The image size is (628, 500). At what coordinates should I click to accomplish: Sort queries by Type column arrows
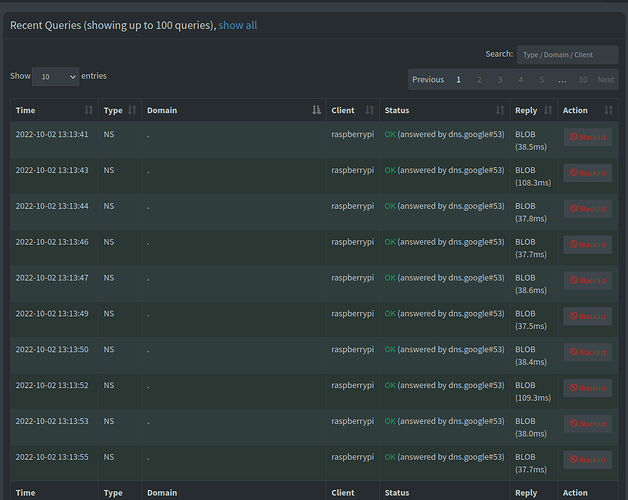coord(132,110)
